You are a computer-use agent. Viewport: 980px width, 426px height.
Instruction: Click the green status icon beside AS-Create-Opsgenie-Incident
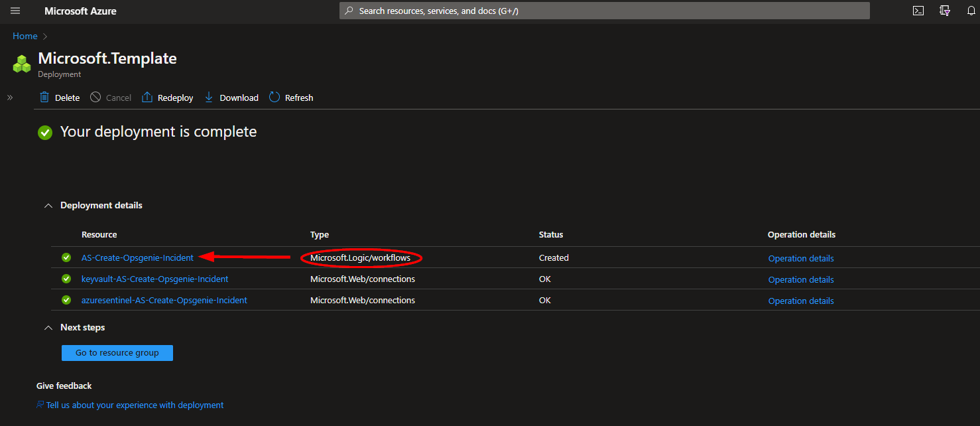pos(66,257)
